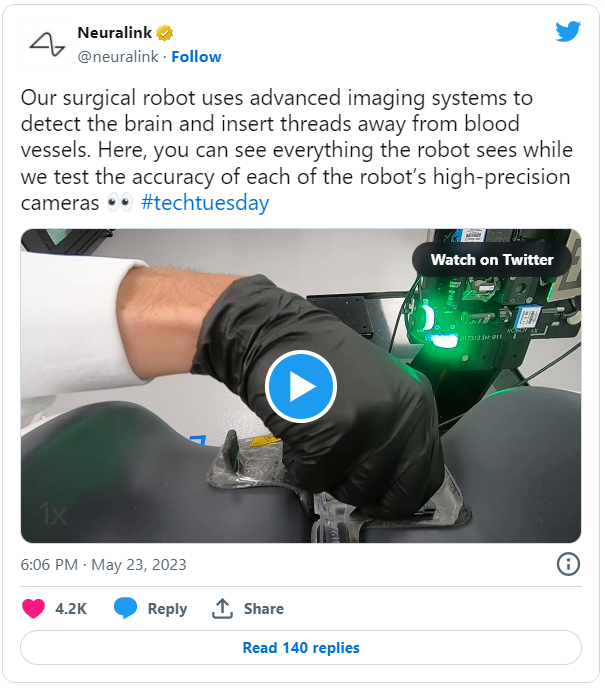Open the #techtuesday hashtag
The image size is (605, 695).
[x=205, y=203]
